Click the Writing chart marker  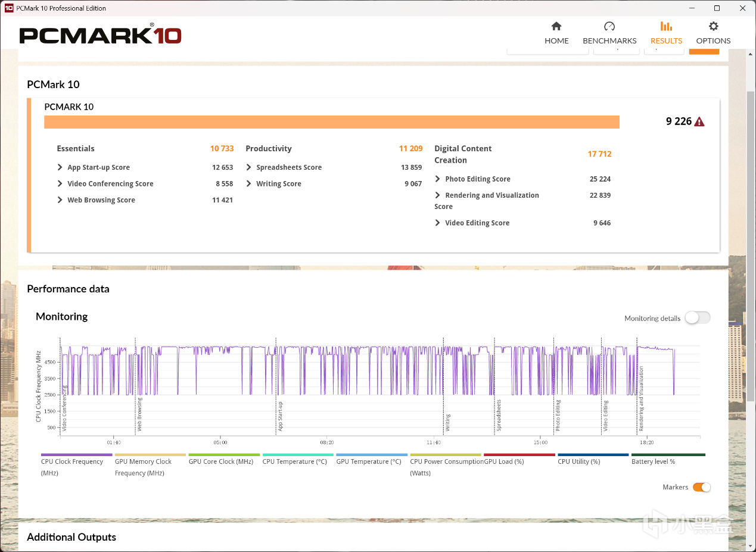pos(447,422)
